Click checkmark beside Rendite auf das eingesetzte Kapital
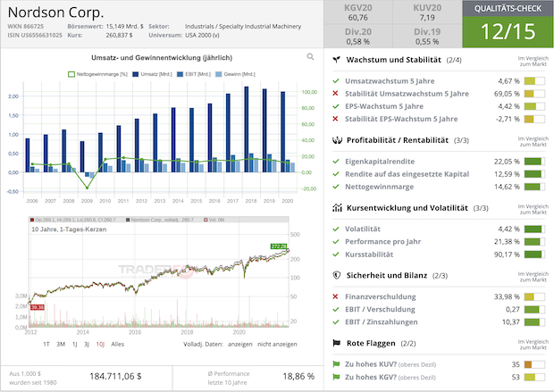 pos(336,174)
